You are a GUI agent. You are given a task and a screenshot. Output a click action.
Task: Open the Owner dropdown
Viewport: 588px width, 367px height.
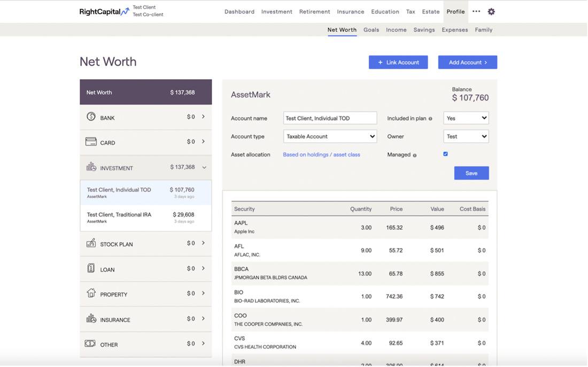tap(466, 136)
